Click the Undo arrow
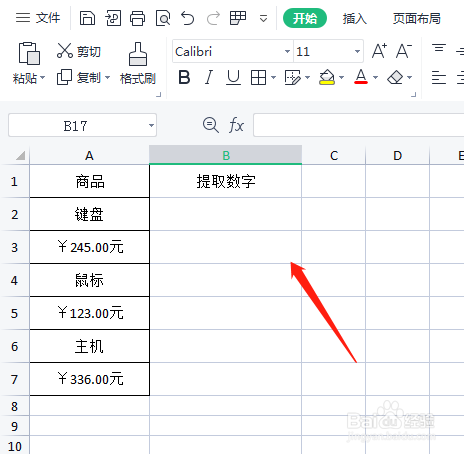 click(x=188, y=18)
